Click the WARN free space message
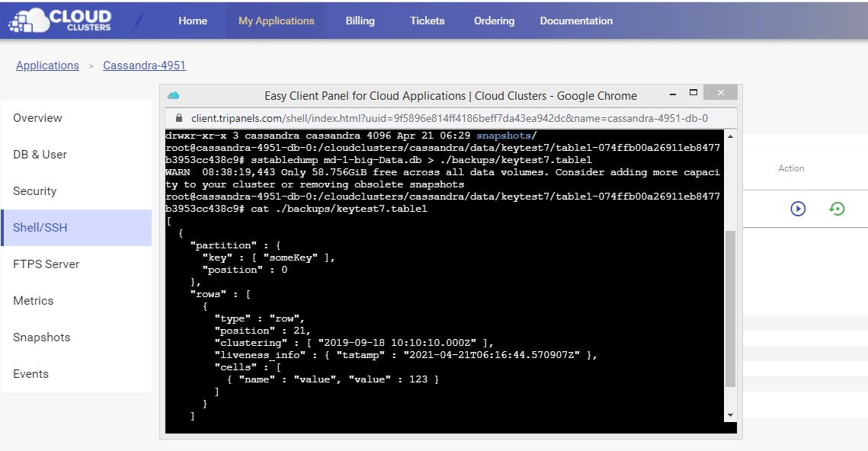 (x=443, y=178)
